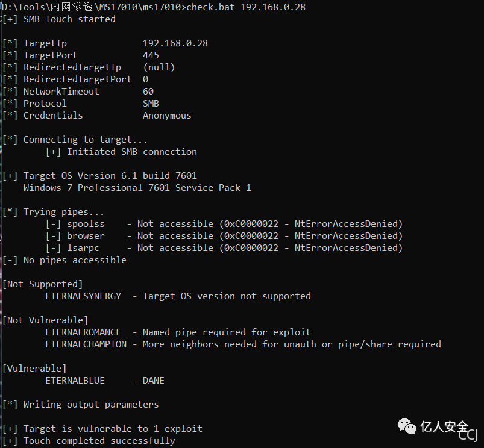Viewport: 484px width, 448px height.
Task: Click the Windows 7 Professional version line
Action: (x=137, y=188)
